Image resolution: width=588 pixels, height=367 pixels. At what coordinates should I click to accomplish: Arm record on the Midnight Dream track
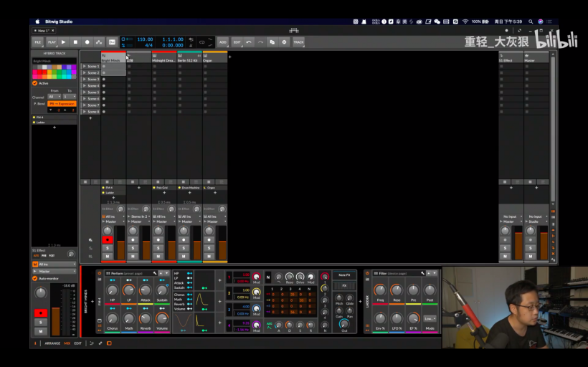coord(158,240)
